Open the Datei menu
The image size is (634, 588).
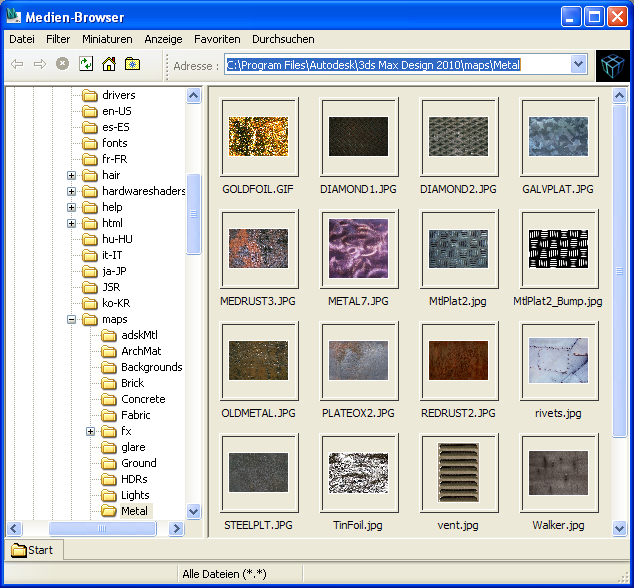pos(22,39)
